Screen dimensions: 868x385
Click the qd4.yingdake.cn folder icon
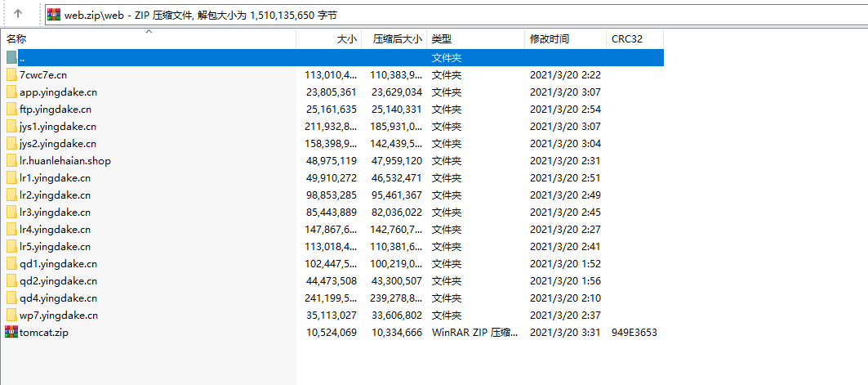(x=11, y=298)
